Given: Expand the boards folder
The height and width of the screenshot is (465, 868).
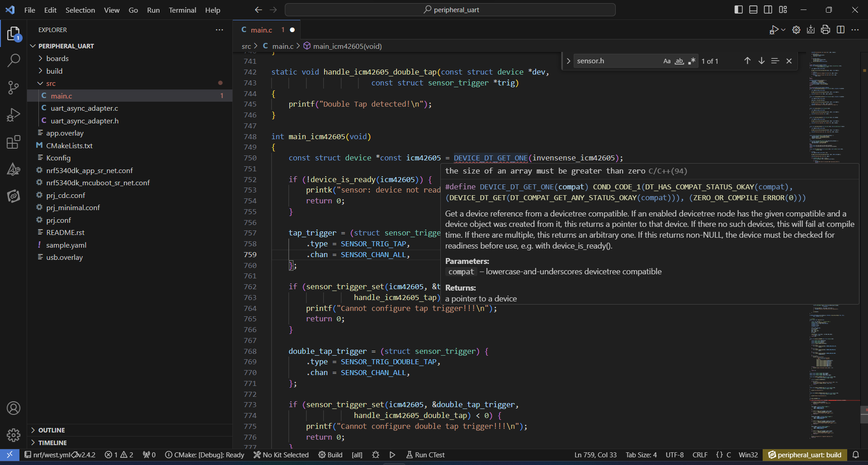Looking at the screenshot, I should click(57, 58).
